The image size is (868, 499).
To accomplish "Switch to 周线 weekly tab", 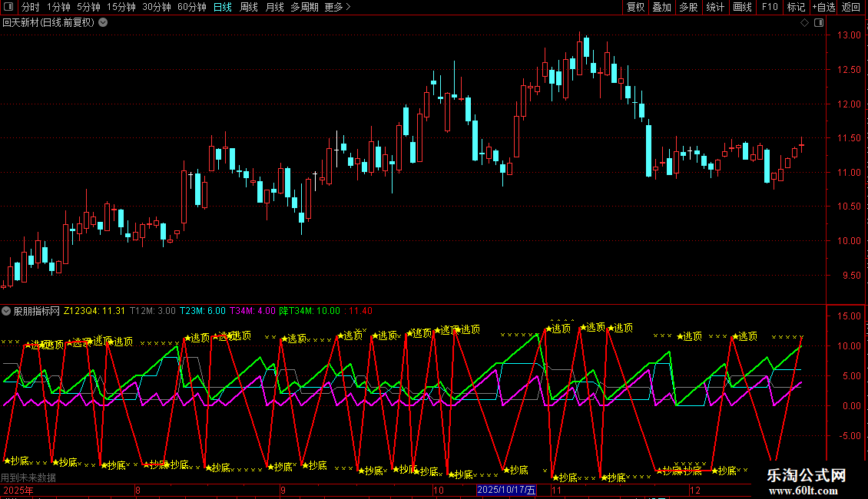I will pos(249,7).
